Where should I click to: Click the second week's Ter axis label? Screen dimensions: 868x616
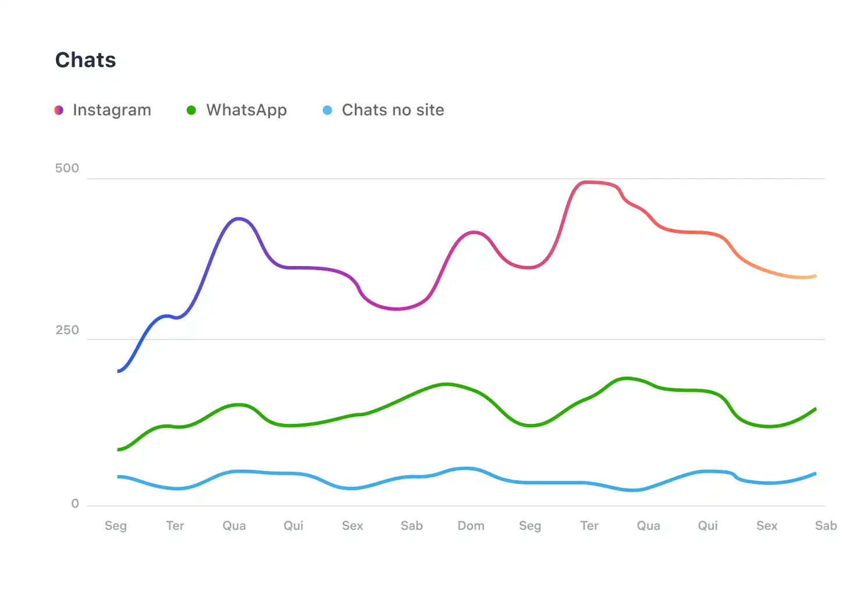[x=589, y=526]
